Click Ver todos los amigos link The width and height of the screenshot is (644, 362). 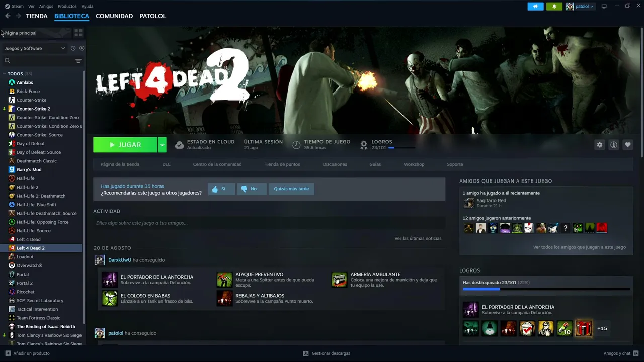pos(580,247)
